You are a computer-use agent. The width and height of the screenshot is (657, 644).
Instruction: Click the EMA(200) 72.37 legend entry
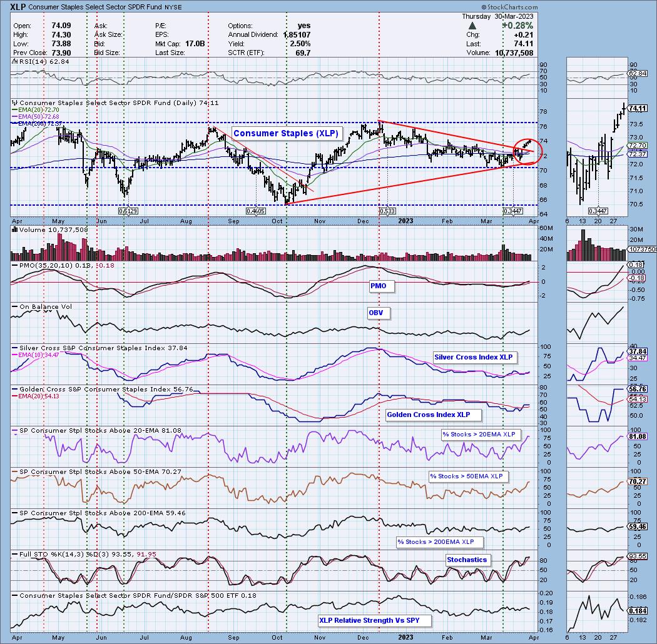38,124
